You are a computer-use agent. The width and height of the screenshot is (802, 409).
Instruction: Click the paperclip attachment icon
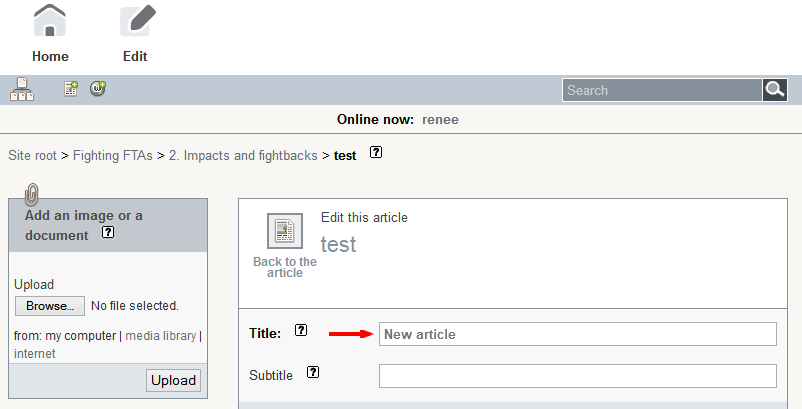point(31,193)
